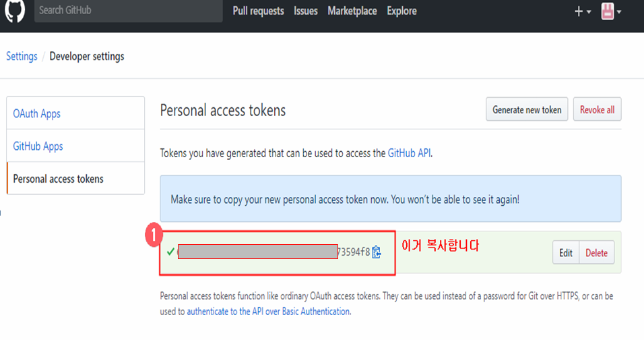Viewport: 644px width, 340px height.
Task: Focus the Search GitHub field
Action: pos(129,10)
